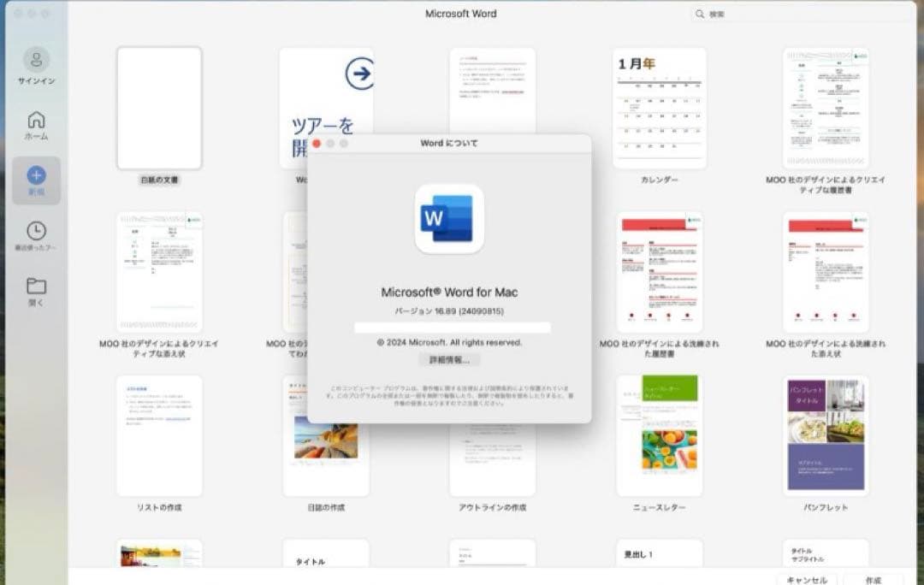Click the Word logo in the About dialog
Screen dimensions: 924x585
(449, 220)
